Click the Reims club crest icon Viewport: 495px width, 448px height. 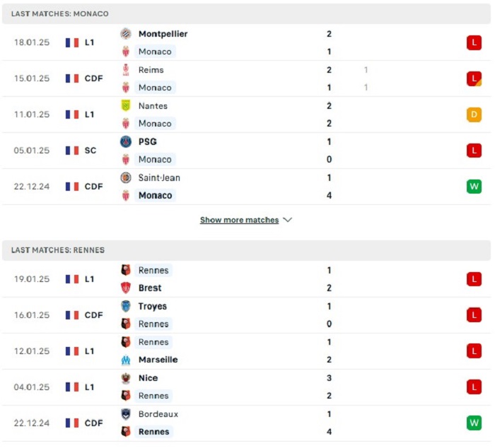(x=126, y=70)
